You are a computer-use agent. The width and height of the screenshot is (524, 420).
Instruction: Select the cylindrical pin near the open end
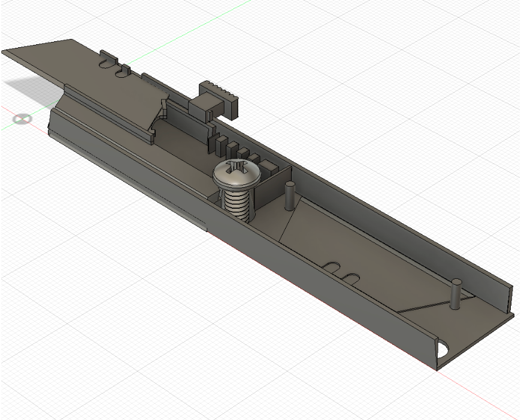(x=456, y=294)
